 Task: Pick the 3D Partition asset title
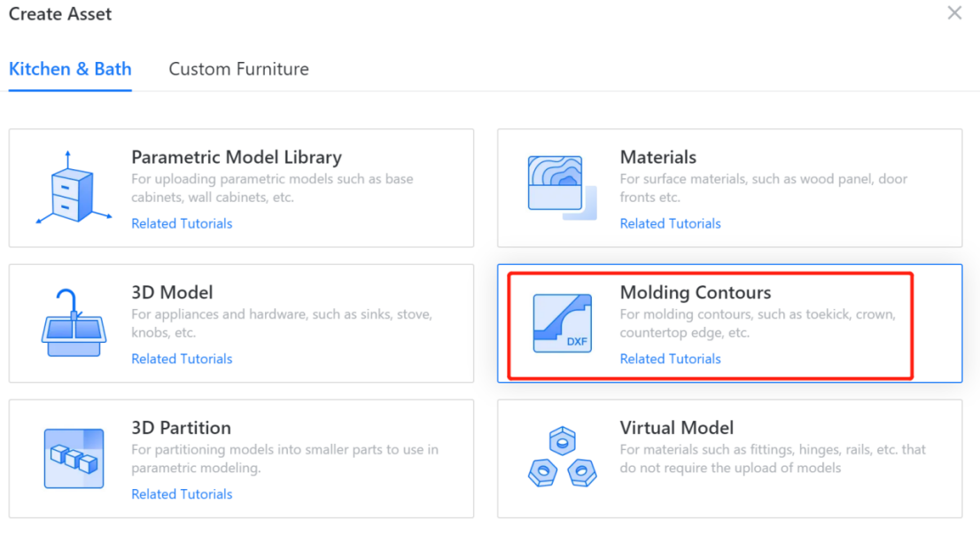(181, 428)
